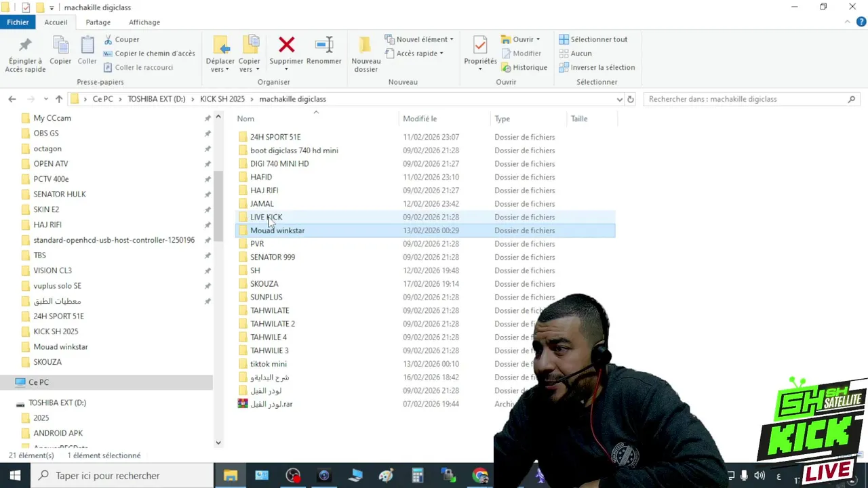Switch to the Affichage tab

click(x=144, y=22)
